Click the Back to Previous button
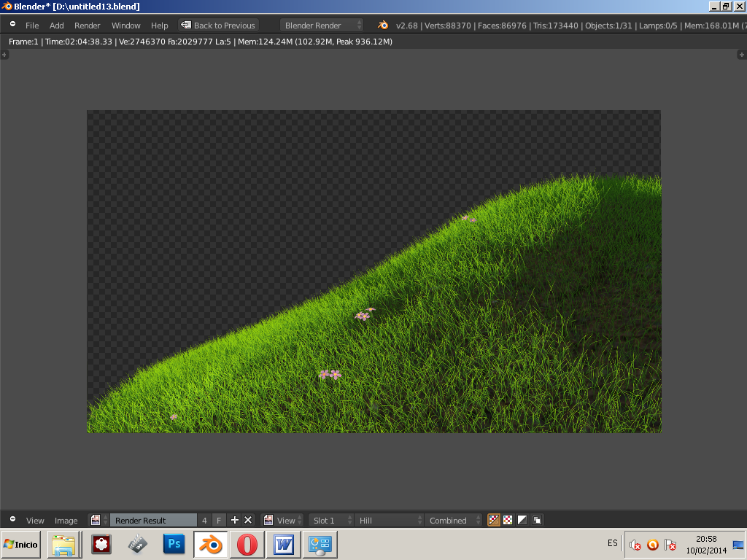747x560 pixels. (218, 25)
